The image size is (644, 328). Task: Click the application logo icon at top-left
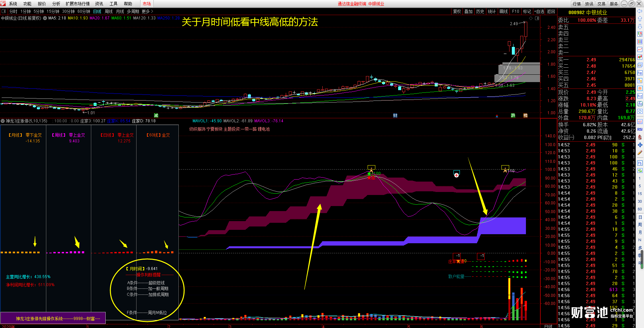pyautogui.click(x=3, y=3)
